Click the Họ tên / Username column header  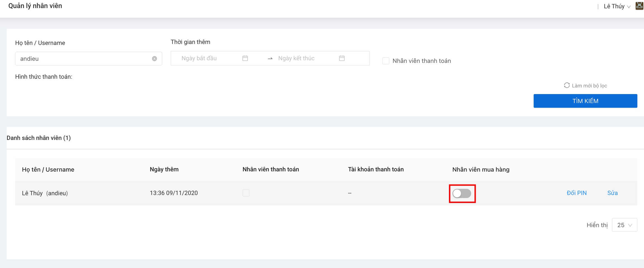click(x=48, y=169)
